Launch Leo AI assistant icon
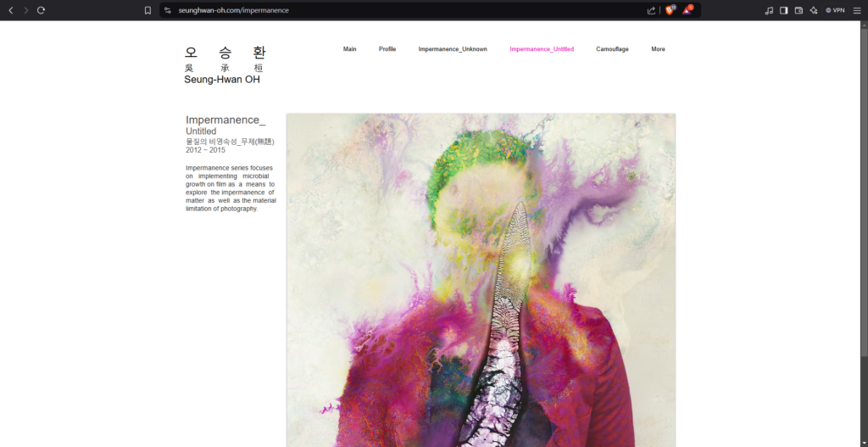Screen dimensions: 868x447 pyautogui.click(x=813, y=10)
